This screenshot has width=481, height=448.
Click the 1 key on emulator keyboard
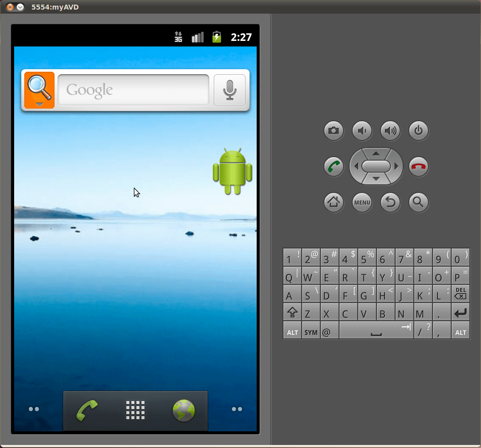[x=292, y=257]
